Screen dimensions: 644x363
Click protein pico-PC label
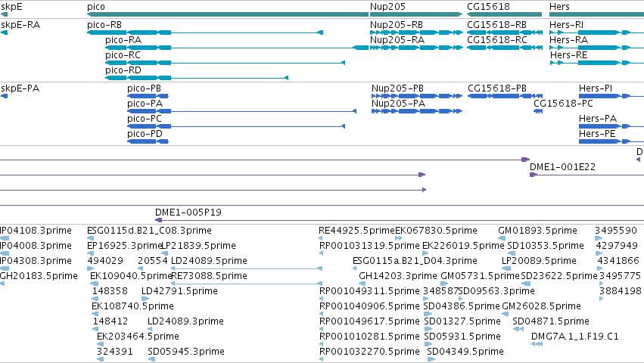coord(145,119)
